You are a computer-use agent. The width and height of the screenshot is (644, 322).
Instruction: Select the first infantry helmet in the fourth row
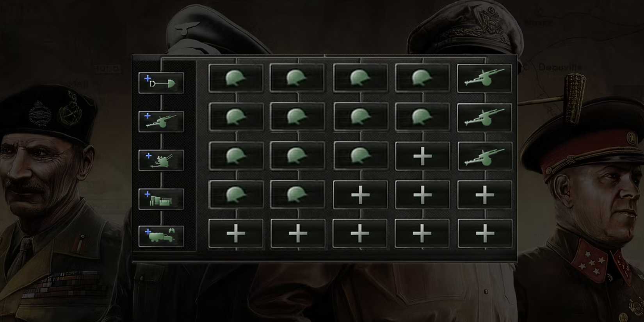(x=236, y=195)
